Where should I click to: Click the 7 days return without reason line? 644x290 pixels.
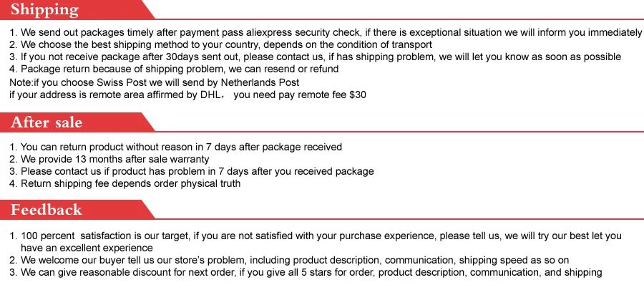[175, 147]
